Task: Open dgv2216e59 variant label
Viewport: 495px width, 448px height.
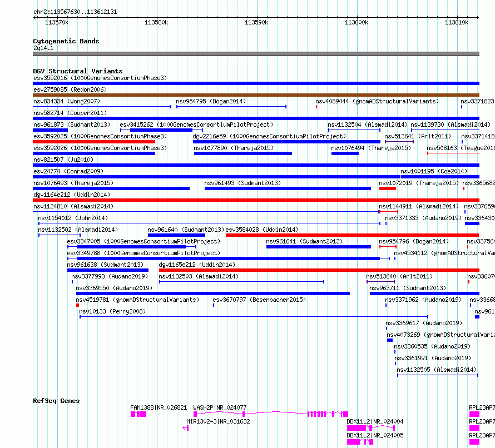Action: tap(269, 136)
